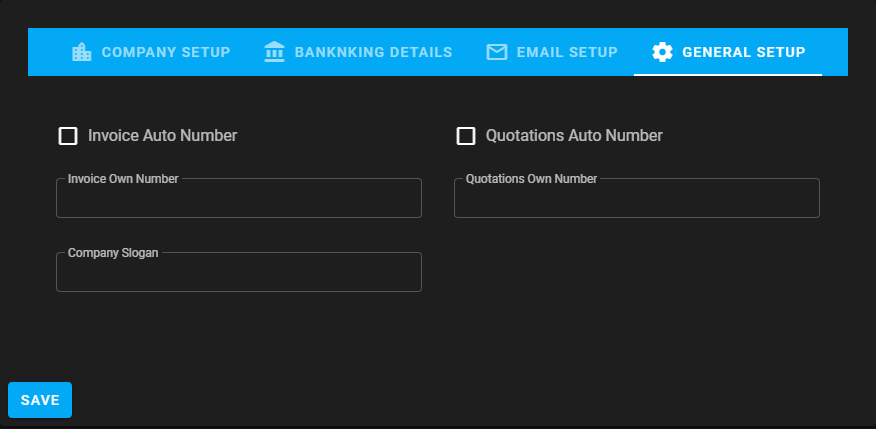Click the 'Quotations Own Number' floating field label

[531, 179]
